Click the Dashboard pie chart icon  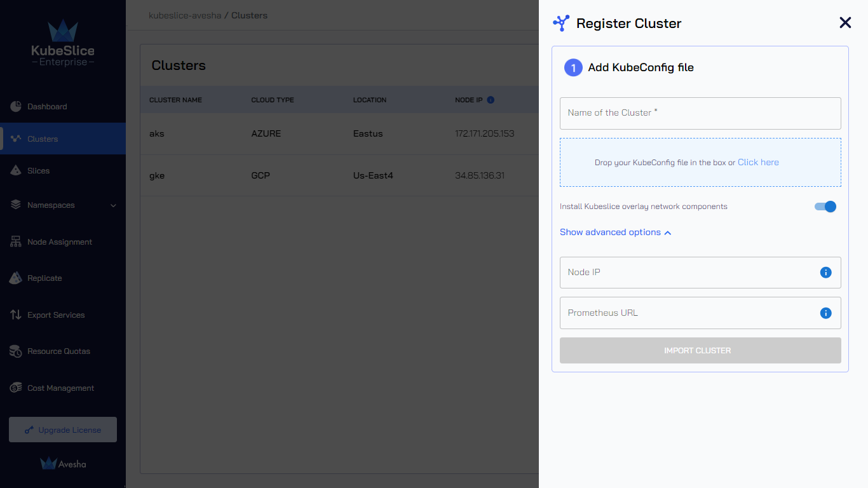16,107
